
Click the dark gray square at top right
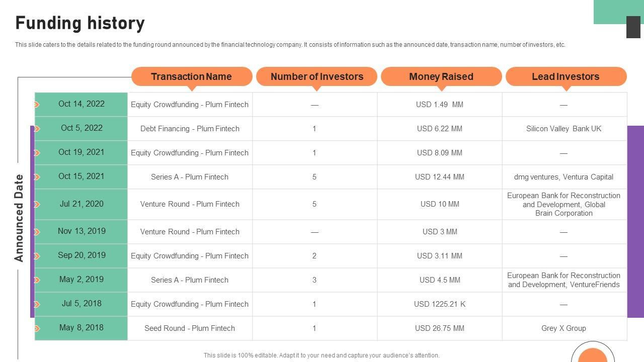633,27
